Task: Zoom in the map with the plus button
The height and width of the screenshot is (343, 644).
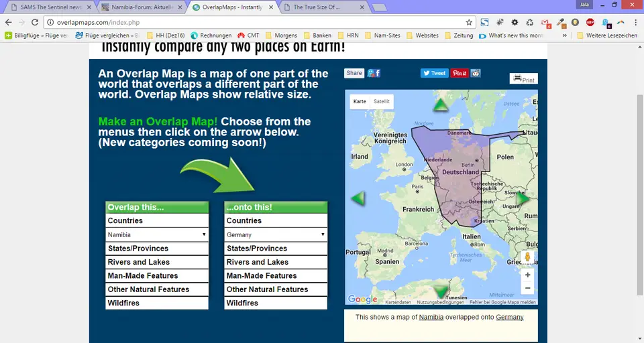Action: [x=528, y=275]
